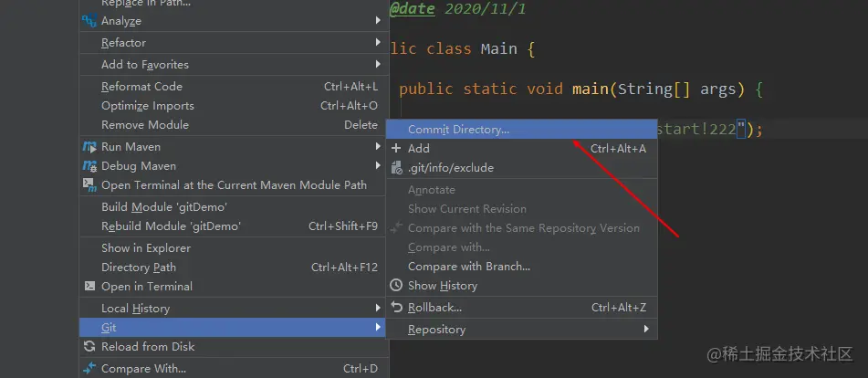Select Compare With... entry

click(x=233, y=369)
